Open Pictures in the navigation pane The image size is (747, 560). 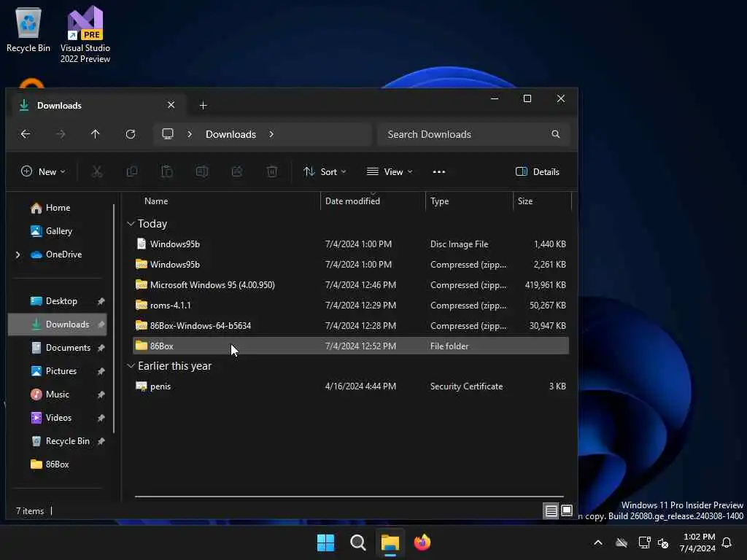[x=61, y=371]
